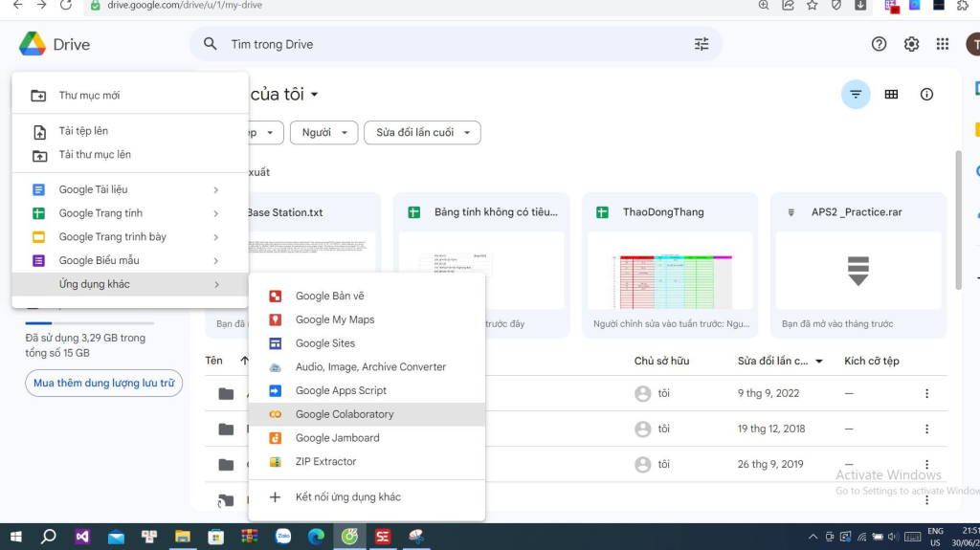Select the Google Apps Script icon
This screenshot has width=980, height=550.
tap(275, 390)
